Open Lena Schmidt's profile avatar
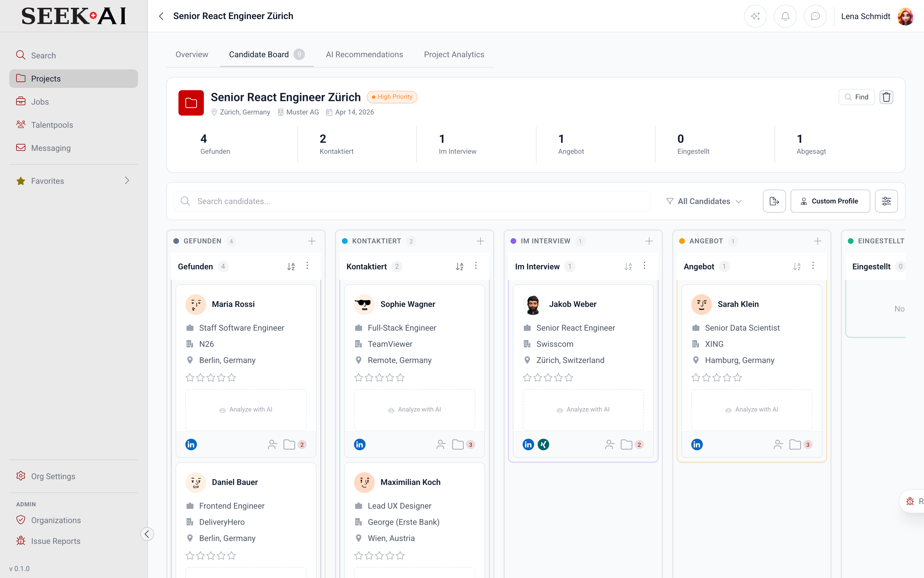Screen dimensions: 924x578 click(x=906, y=16)
